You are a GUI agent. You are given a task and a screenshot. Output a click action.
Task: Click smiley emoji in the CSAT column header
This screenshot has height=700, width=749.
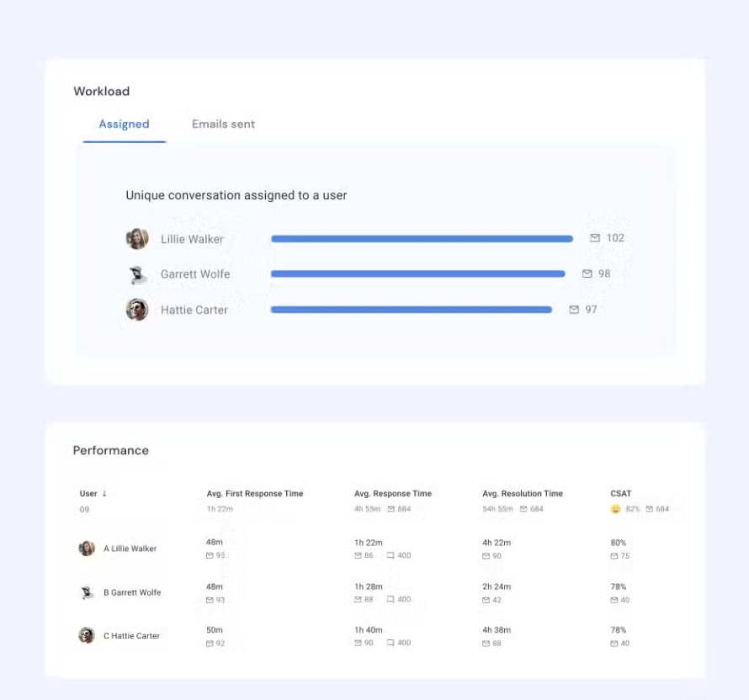click(614, 508)
